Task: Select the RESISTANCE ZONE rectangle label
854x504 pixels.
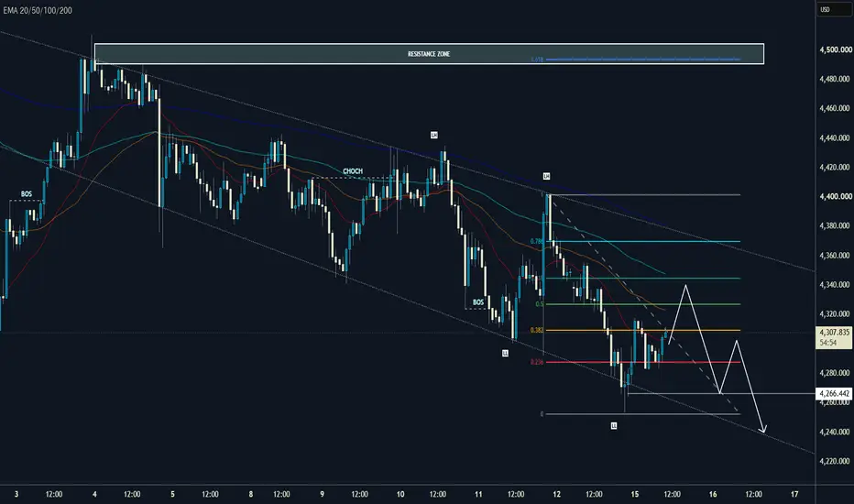Action: point(429,54)
